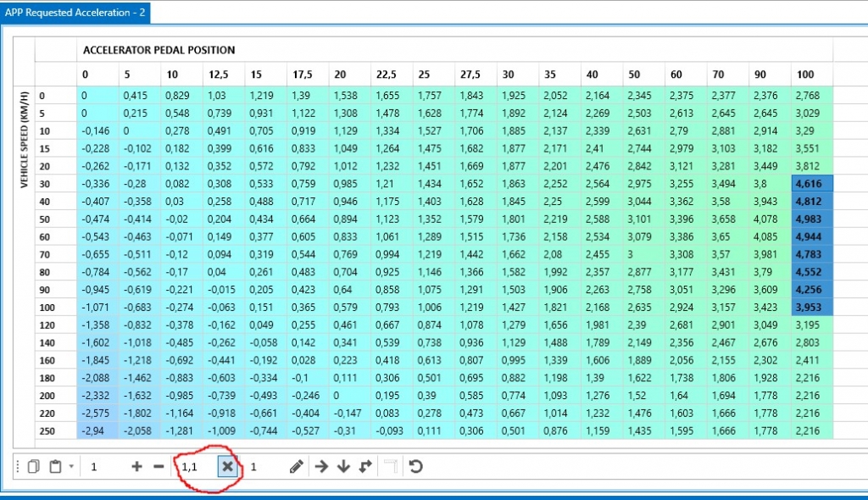The width and height of the screenshot is (868, 500).
Task: Select pedal position column header 50
Action: [644, 75]
